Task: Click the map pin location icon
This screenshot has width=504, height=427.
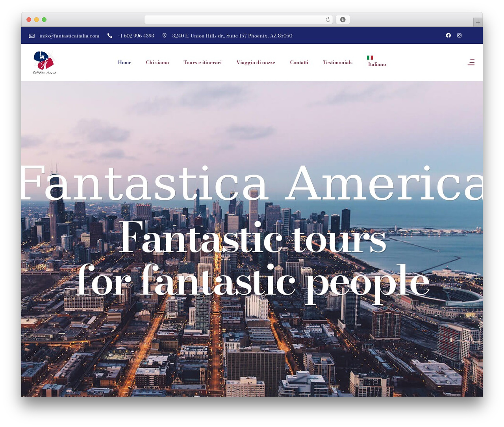Action: pos(165,36)
